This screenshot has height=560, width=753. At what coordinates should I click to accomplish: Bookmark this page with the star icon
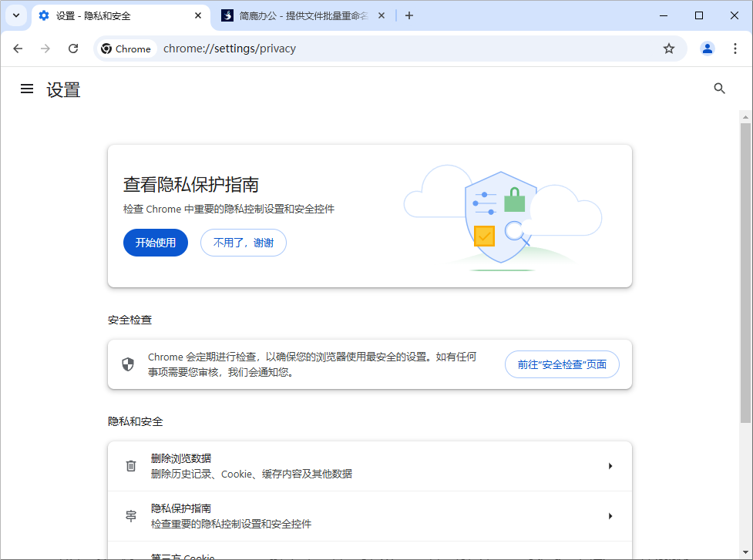coord(668,48)
